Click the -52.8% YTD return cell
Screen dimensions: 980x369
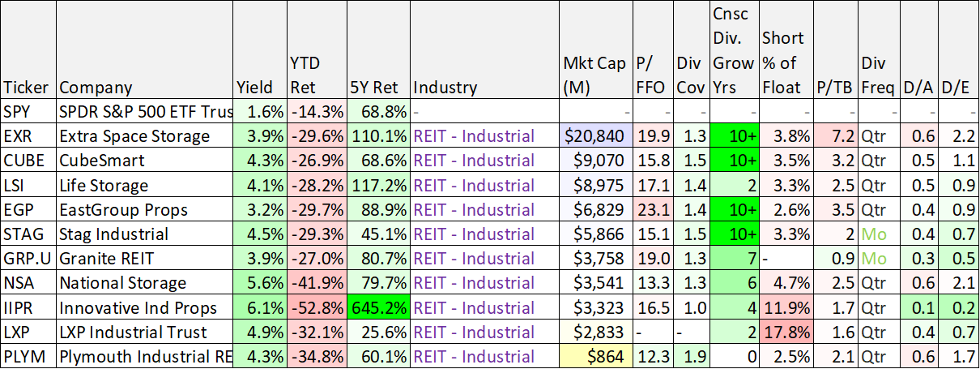coord(317,307)
